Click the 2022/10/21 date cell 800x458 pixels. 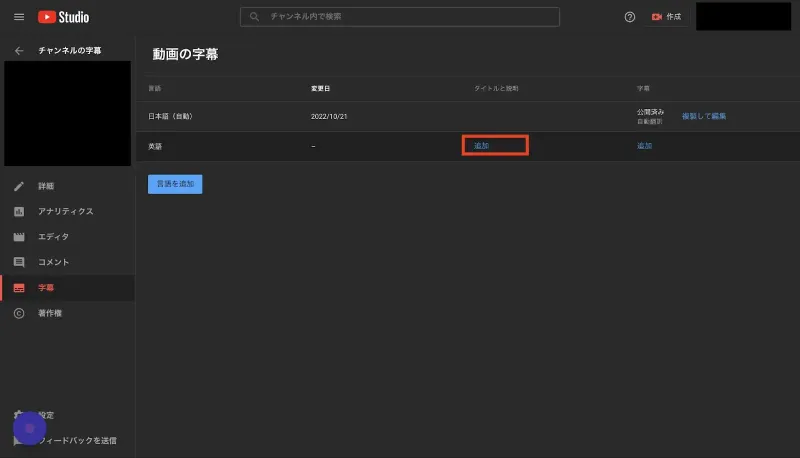point(329,116)
